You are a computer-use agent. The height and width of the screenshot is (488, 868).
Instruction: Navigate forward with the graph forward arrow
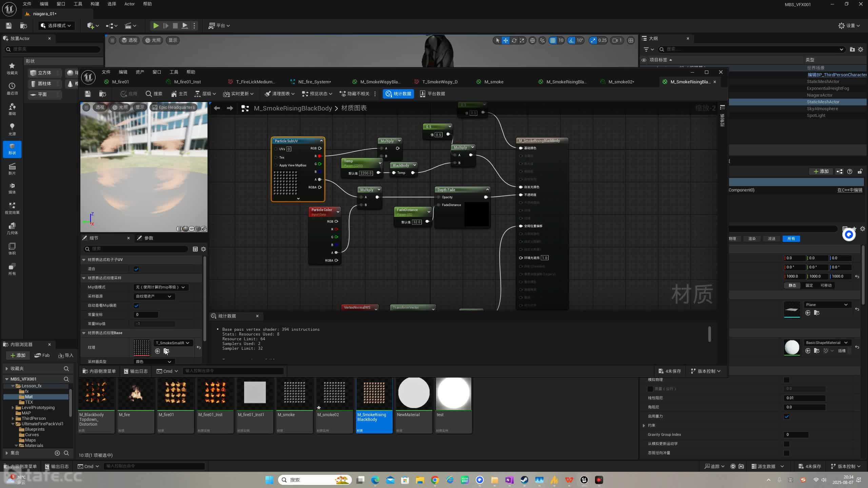(x=230, y=108)
